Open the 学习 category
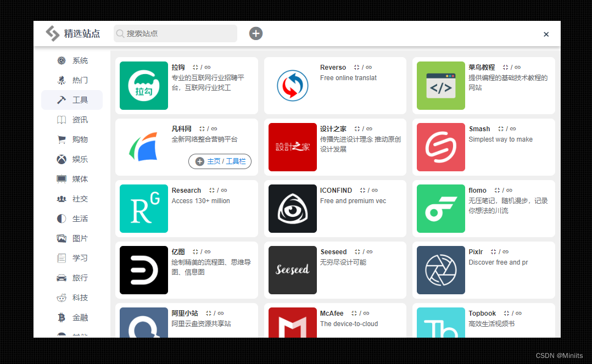 click(72, 258)
